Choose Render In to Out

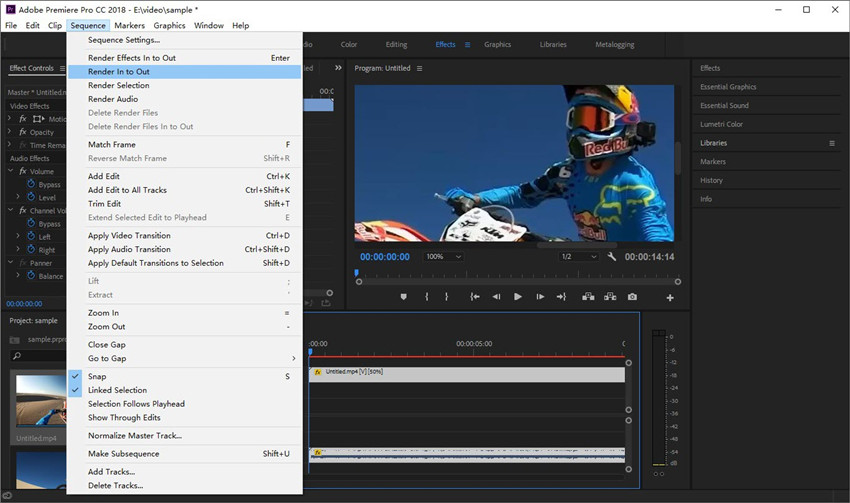click(118, 72)
